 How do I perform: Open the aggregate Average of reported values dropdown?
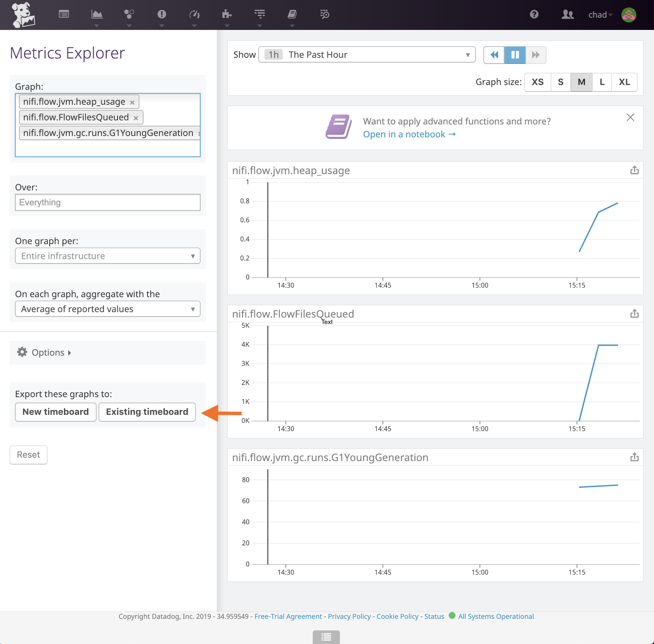(x=108, y=309)
